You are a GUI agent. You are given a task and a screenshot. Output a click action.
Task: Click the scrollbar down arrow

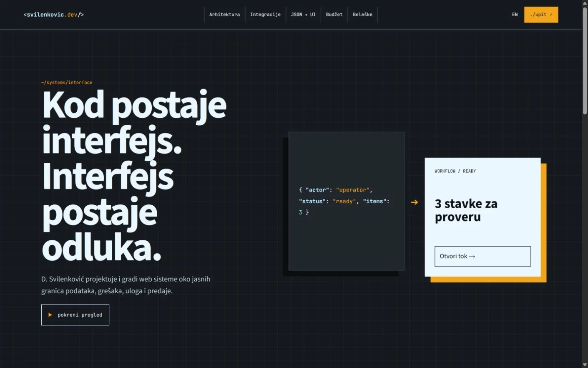coord(585,365)
